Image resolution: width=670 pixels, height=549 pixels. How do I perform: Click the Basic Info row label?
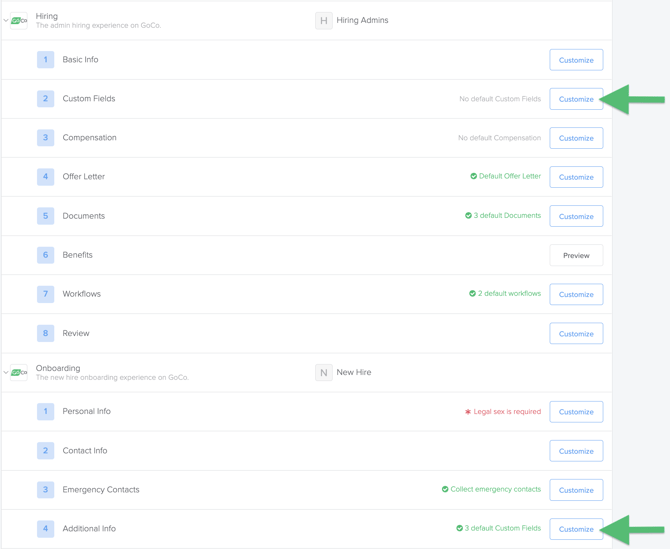(80, 59)
